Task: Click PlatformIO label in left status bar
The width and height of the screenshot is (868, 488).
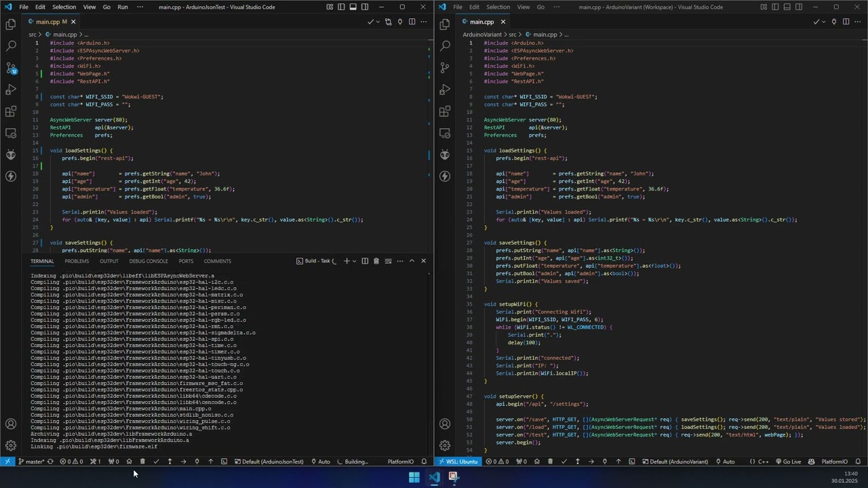Action: pyautogui.click(x=401, y=462)
